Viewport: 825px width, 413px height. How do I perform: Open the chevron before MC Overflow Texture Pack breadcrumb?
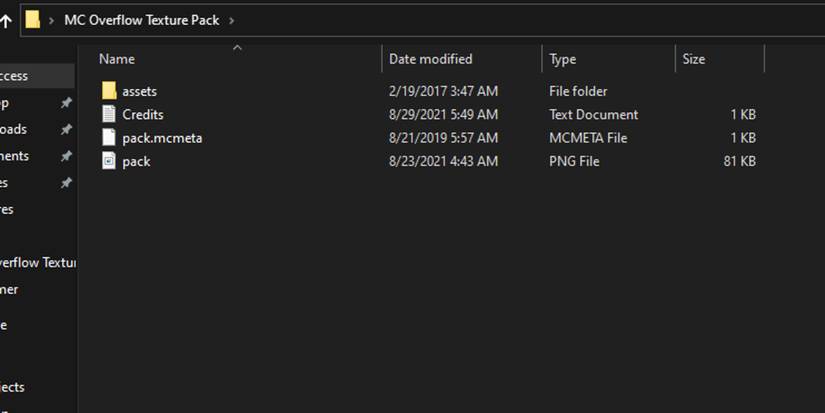click(51, 19)
